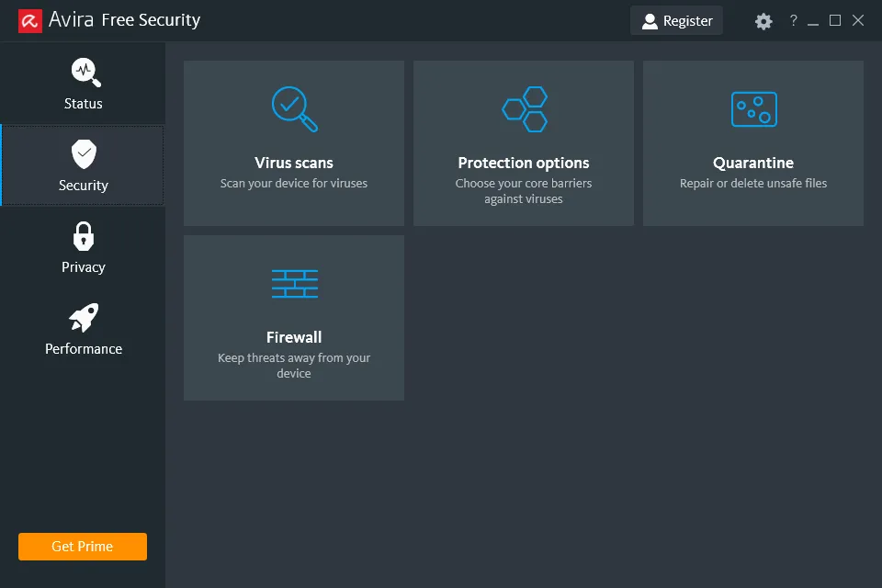Click "Keep threats away from your device" text
This screenshot has height=588, width=882.
(294, 366)
